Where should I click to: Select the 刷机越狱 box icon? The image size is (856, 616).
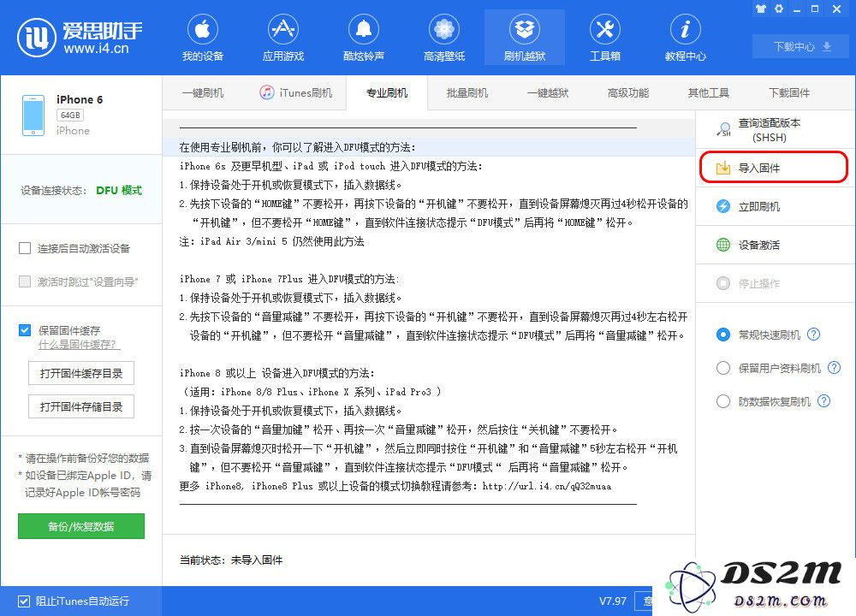(x=525, y=29)
